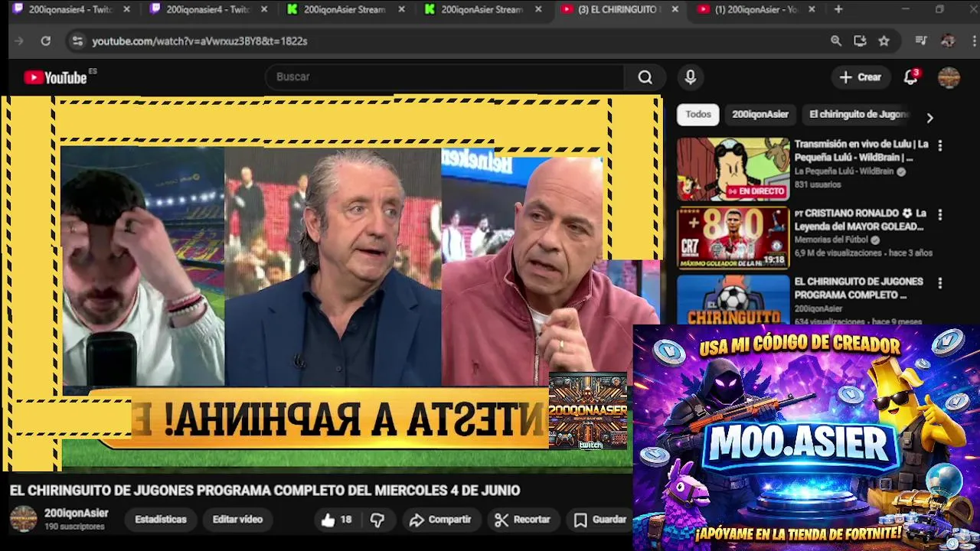980x551 pixels.
Task: Open the Chrome profile avatar
Action: (948, 41)
